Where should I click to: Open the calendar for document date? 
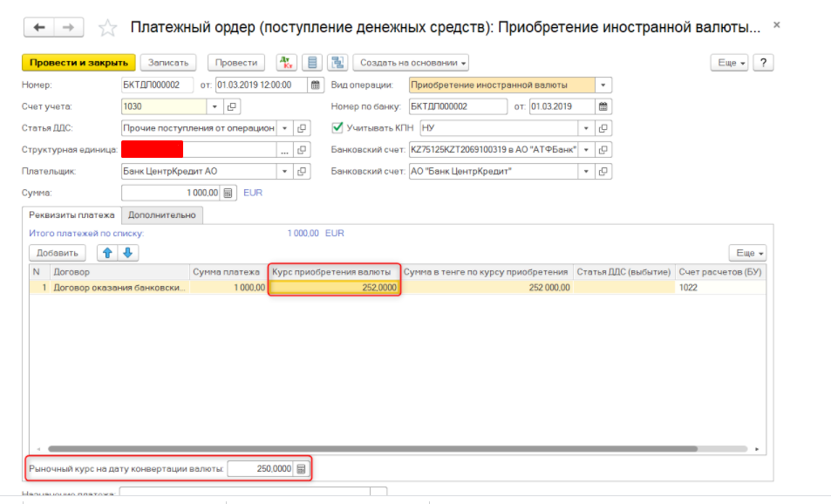[x=315, y=85]
